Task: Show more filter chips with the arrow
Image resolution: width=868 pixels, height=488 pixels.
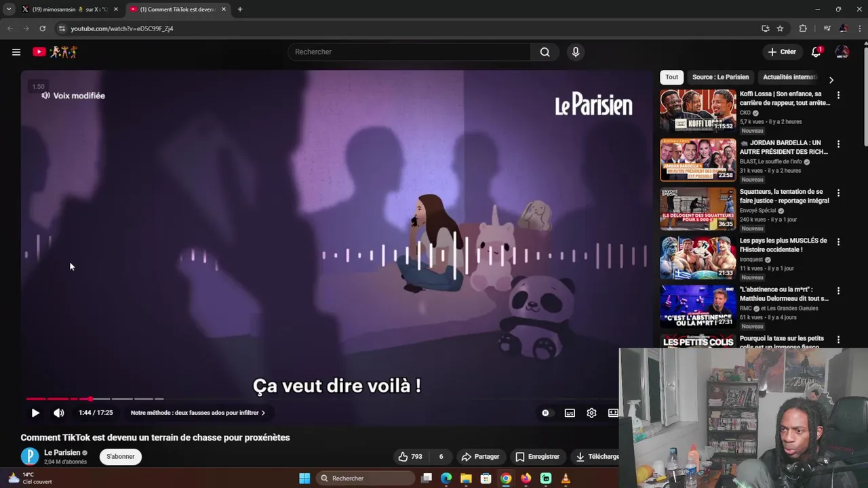Action: [x=831, y=80]
